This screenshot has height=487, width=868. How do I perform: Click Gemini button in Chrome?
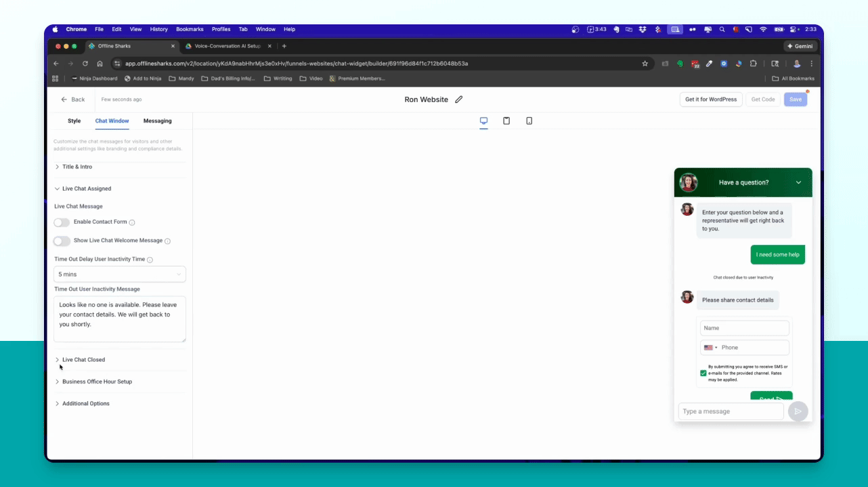point(800,46)
